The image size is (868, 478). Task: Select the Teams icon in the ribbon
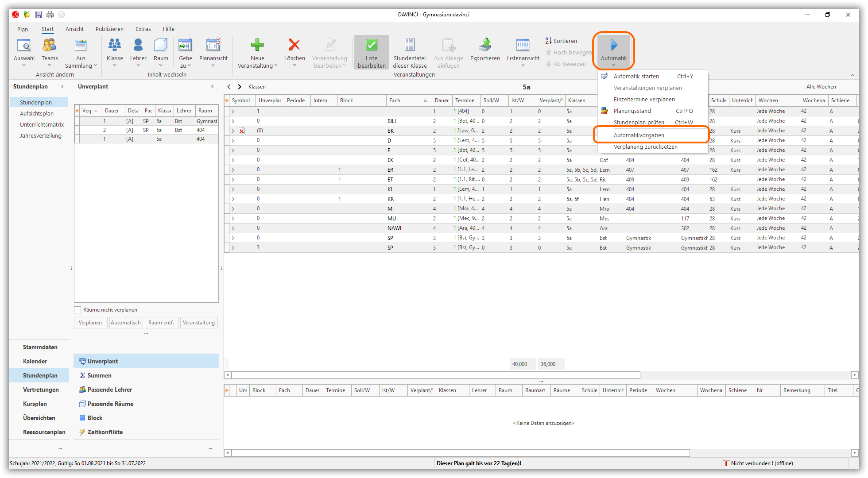pos(50,45)
